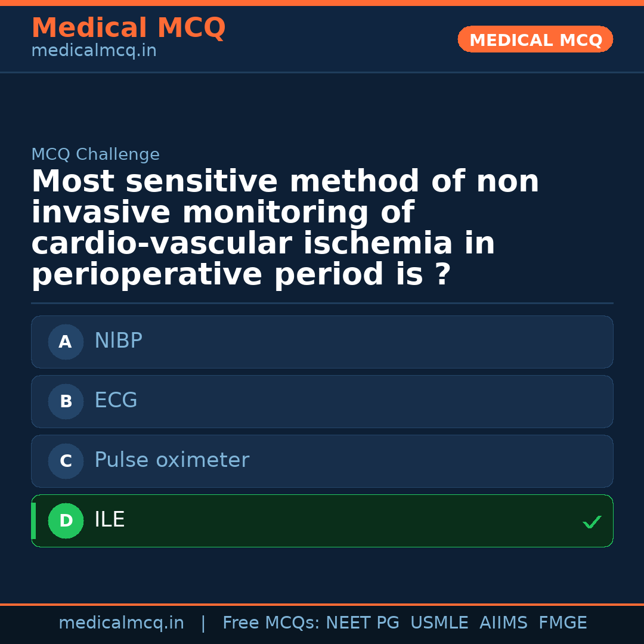Viewport: 644px width, 644px height.
Task: Click the letter B circle badge
Action: point(66,401)
